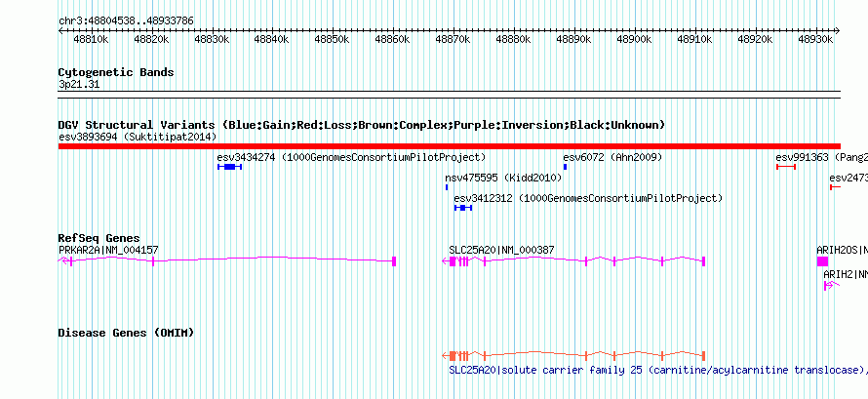
Task: Select the ARIH2OS magenta exon block
Action: (x=822, y=261)
